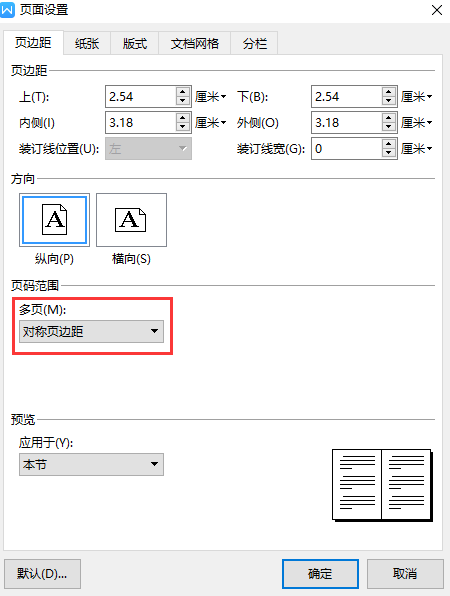This screenshot has height=596, width=450.
Task: Increase the top margin 上(T) with up arrow
Action: pos(183,92)
